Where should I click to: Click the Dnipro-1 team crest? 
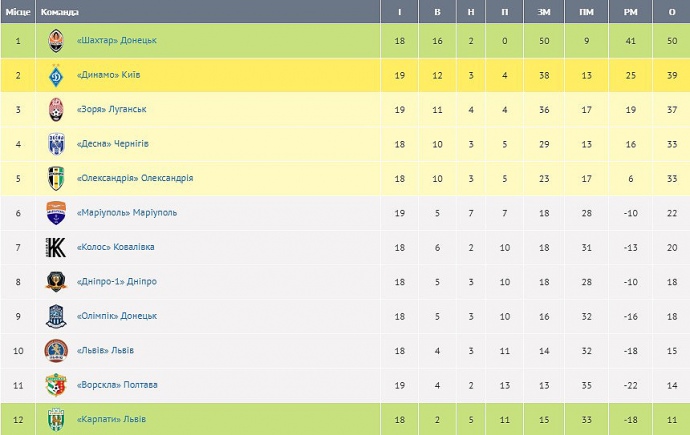[x=56, y=282]
